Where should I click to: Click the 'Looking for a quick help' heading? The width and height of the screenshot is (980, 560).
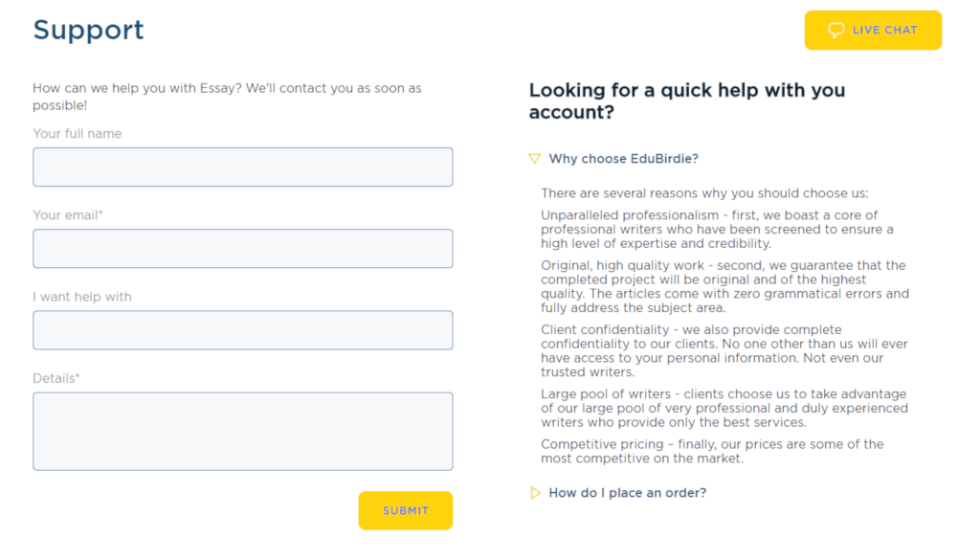(687, 101)
